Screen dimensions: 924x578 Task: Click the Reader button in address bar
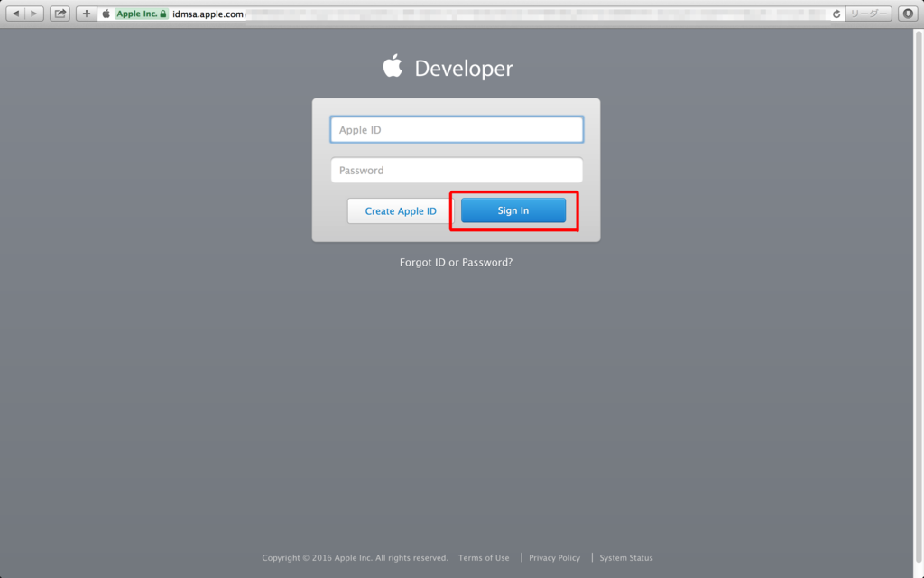coord(868,14)
